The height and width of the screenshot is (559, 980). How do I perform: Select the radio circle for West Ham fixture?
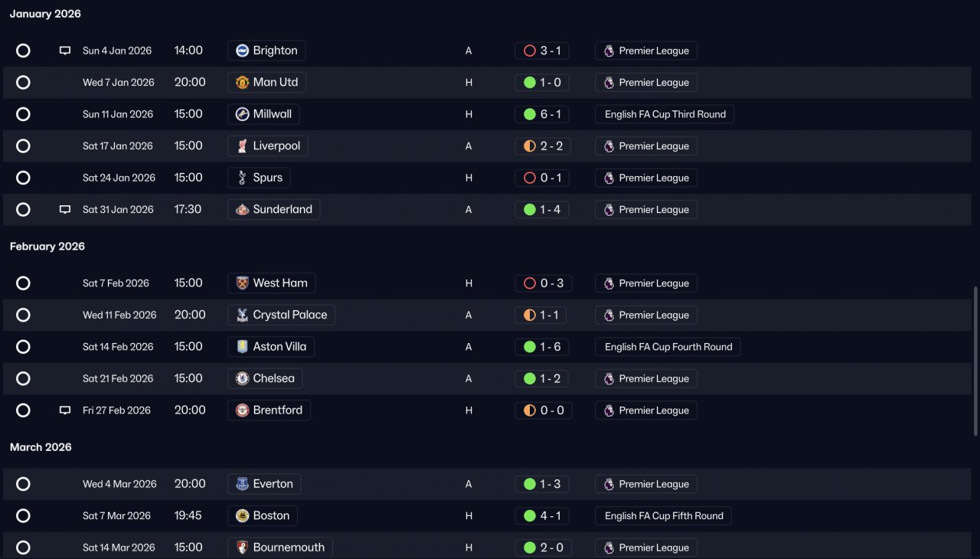[23, 283]
